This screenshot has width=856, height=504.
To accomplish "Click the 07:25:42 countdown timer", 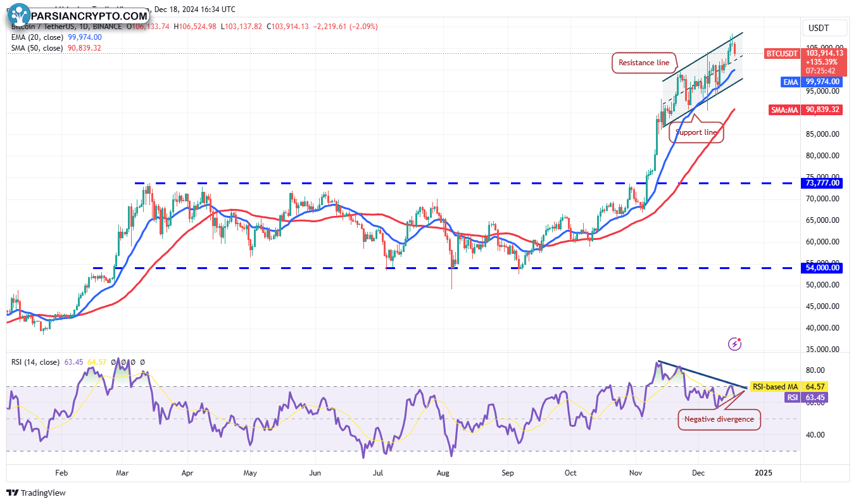I will (x=821, y=70).
